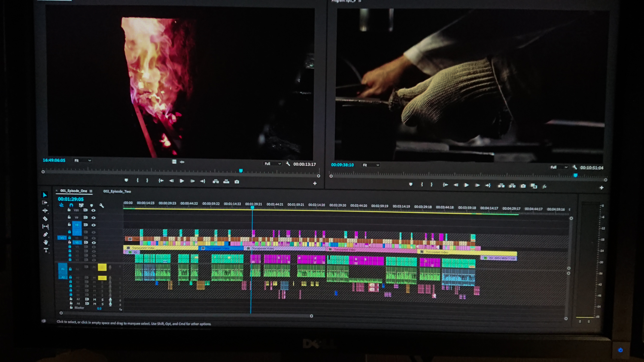Choose the Hand tool
Image resolution: width=644 pixels, height=362 pixels.
pos(46,242)
